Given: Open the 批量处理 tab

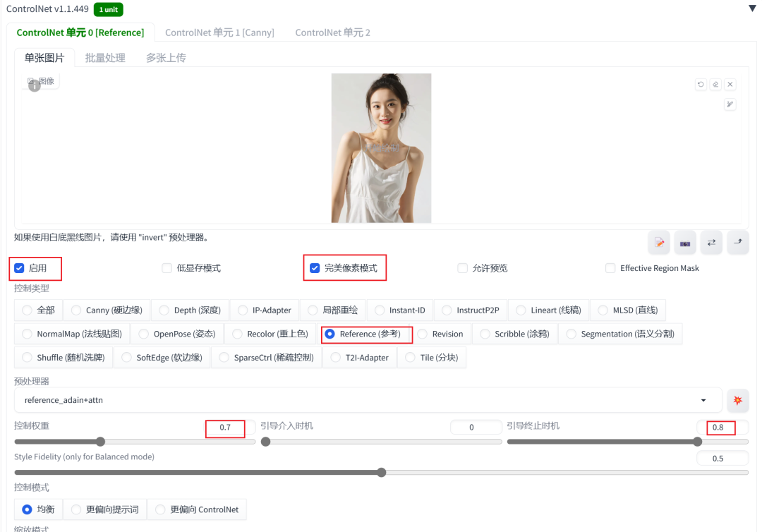Looking at the screenshot, I should click(105, 58).
